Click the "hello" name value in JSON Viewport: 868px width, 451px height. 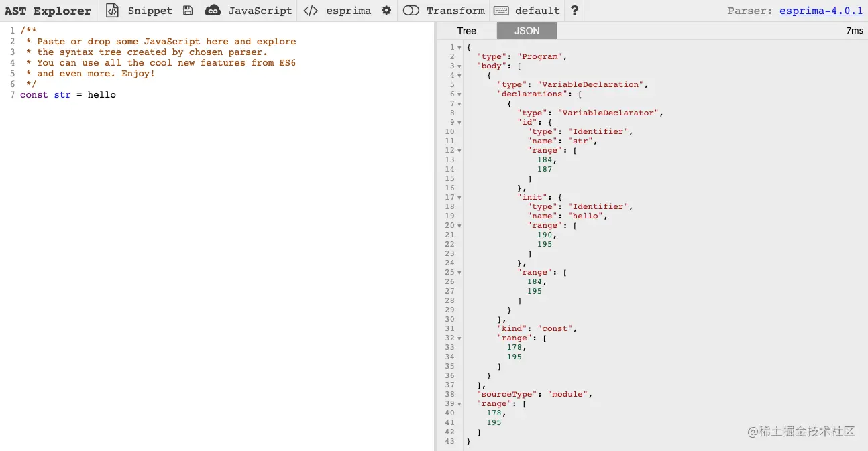point(586,216)
